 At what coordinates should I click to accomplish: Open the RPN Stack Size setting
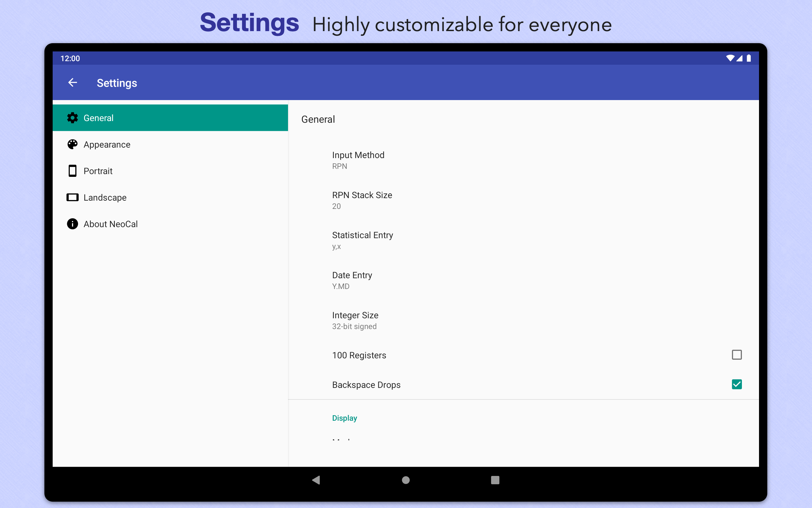tap(523, 201)
